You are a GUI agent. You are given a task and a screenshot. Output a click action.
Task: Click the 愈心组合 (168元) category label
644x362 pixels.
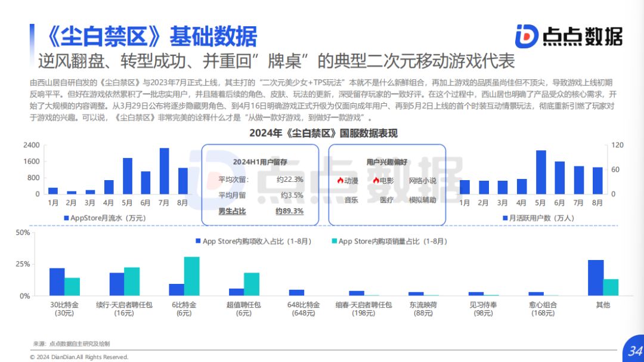click(543, 309)
